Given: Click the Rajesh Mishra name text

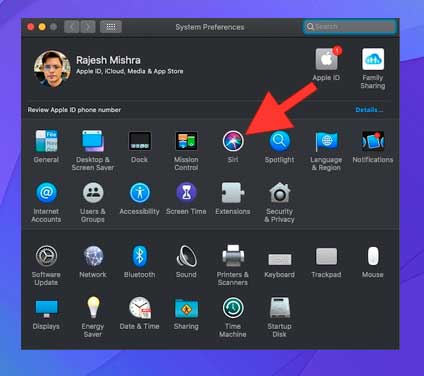Looking at the screenshot, I should click(108, 60).
